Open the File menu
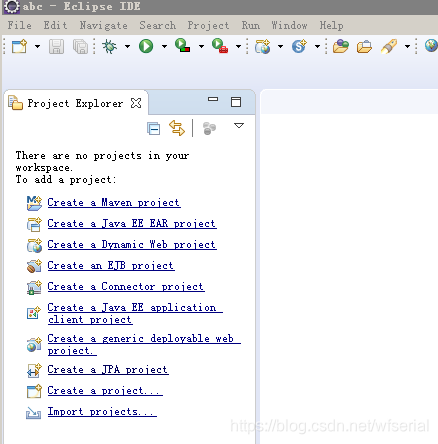The width and height of the screenshot is (438, 444). [20, 25]
